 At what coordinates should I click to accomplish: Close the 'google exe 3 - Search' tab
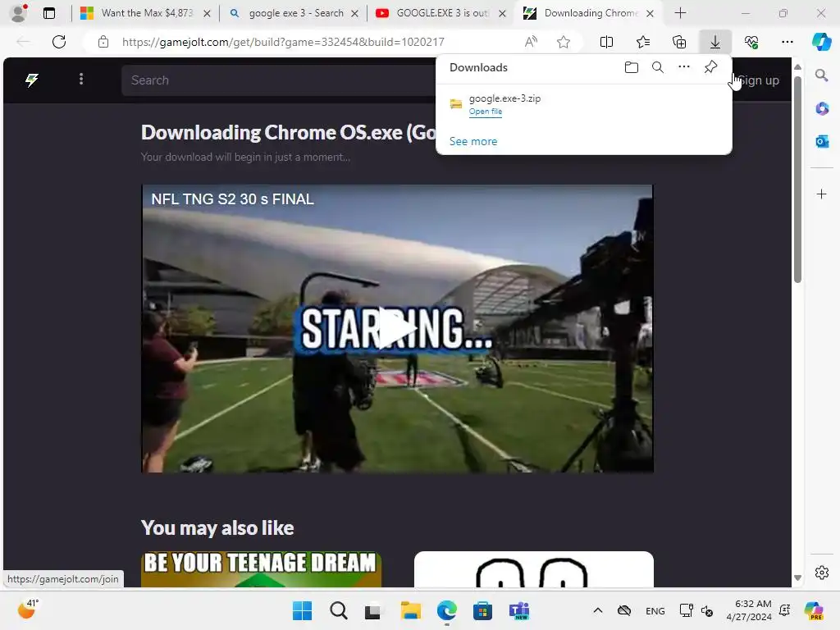tap(354, 13)
